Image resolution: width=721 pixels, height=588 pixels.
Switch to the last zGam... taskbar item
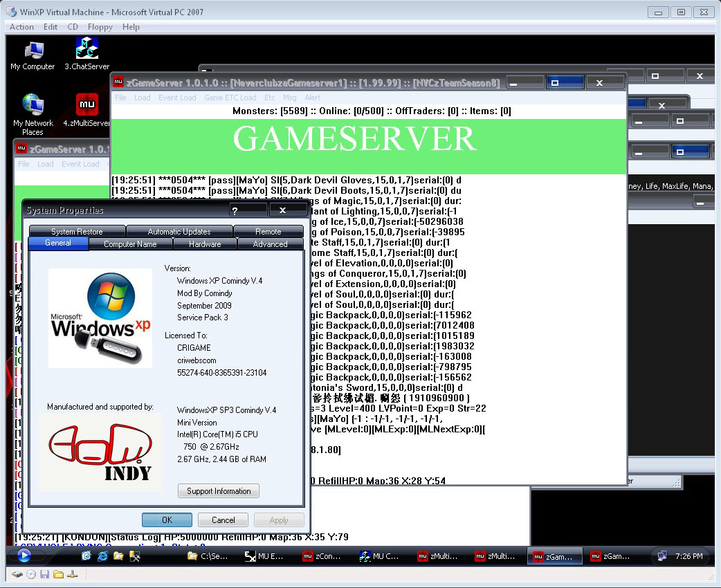click(x=611, y=556)
